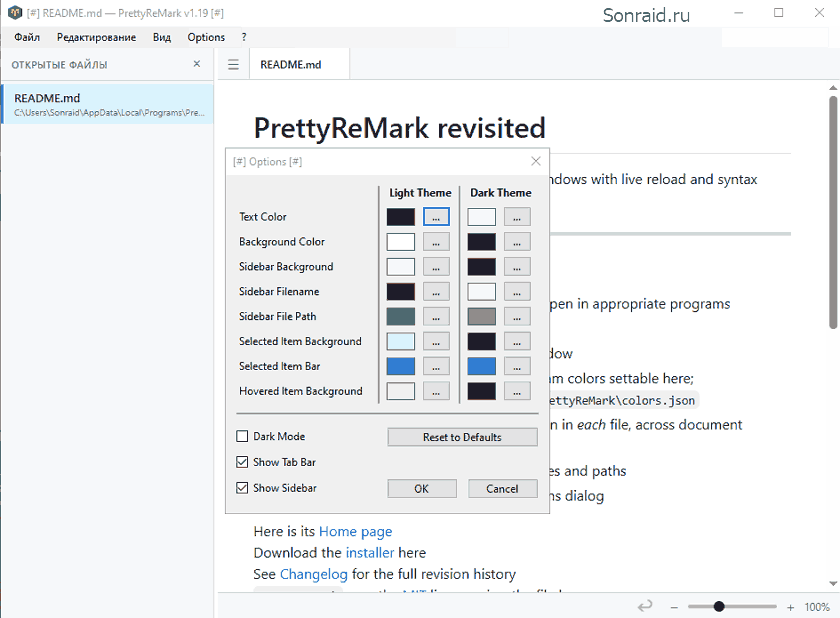
Task: Open the Changelog link
Action: point(313,574)
